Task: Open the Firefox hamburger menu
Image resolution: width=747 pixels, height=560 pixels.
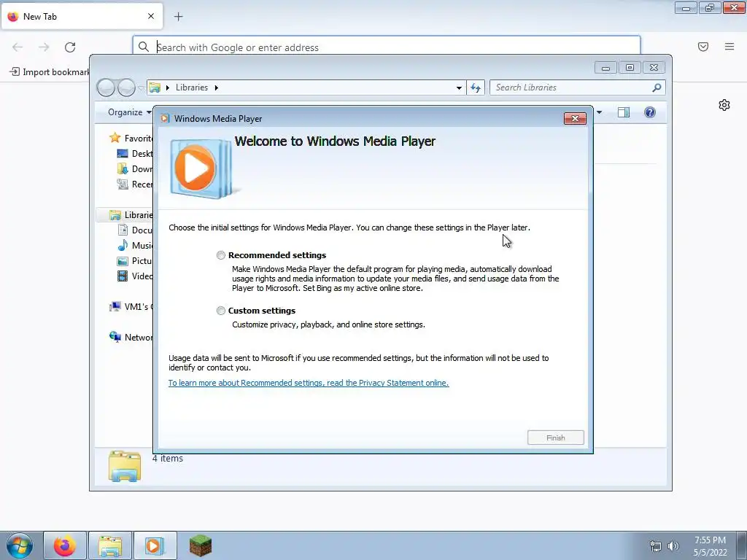Action: click(x=729, y=47)
